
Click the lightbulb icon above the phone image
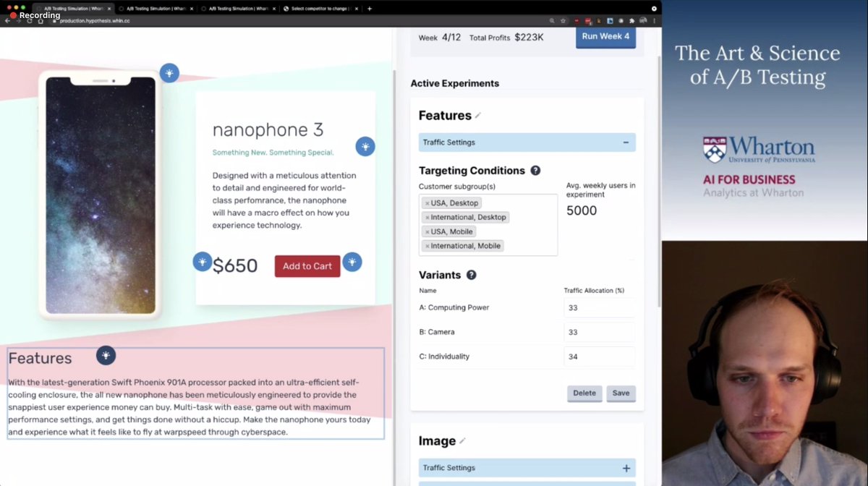point(169,73)
